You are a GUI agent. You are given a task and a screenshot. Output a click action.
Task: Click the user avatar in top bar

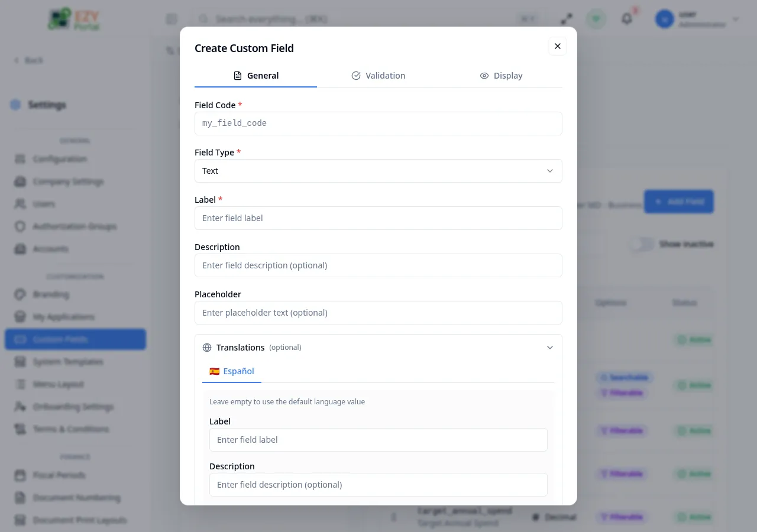tap(665, 19)
